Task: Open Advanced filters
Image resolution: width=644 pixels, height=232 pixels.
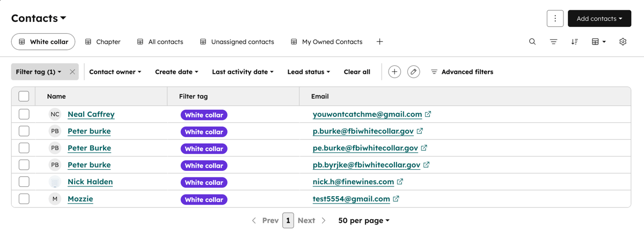Action: (x=462, y=72)
